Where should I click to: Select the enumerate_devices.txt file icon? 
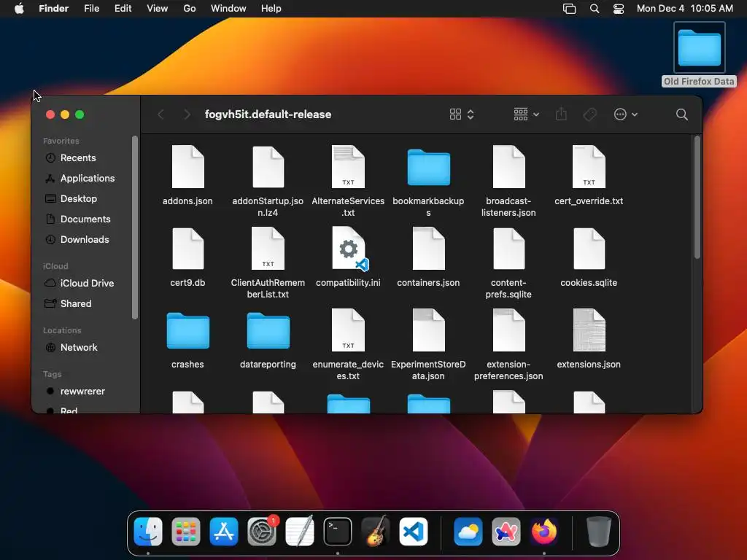coord(348,330)
